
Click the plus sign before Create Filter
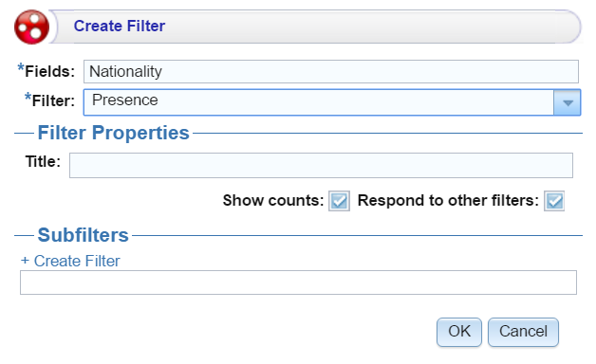[25, 261]
